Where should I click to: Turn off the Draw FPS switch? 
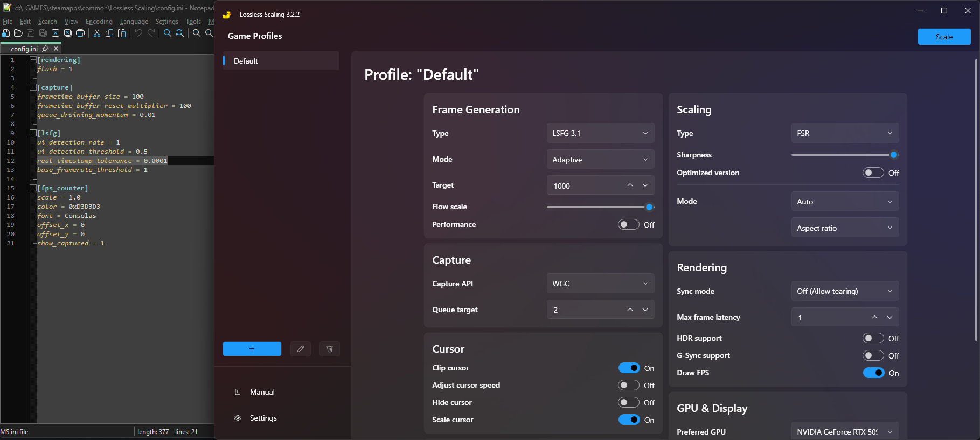pos(873,373)
